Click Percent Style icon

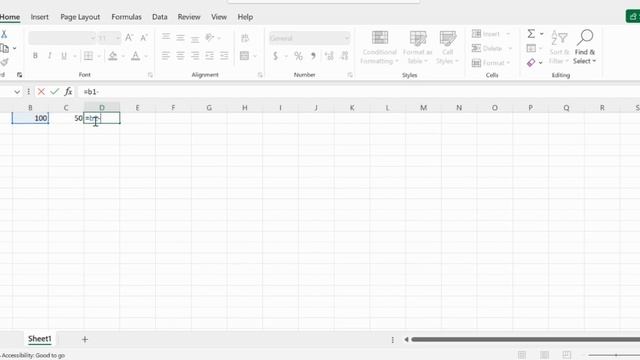[x=298, y=56]
